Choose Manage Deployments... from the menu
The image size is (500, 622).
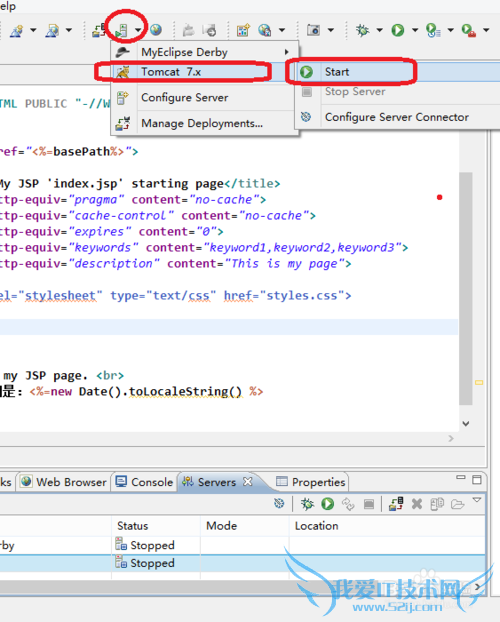point(204,123)
